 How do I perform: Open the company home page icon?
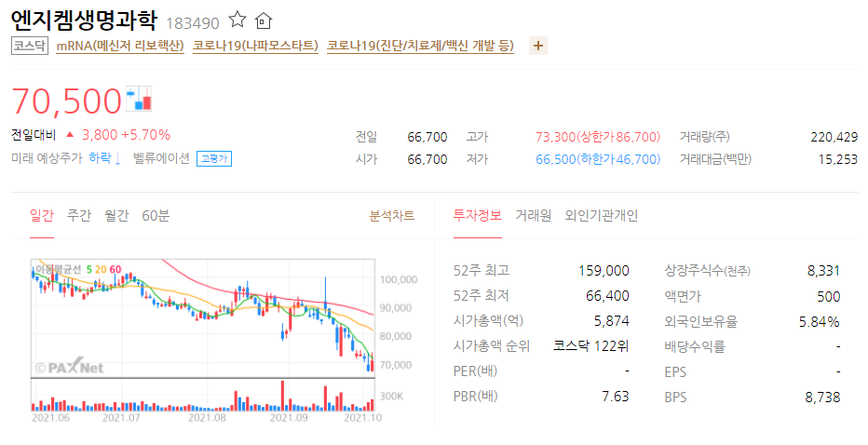(263, 20)
